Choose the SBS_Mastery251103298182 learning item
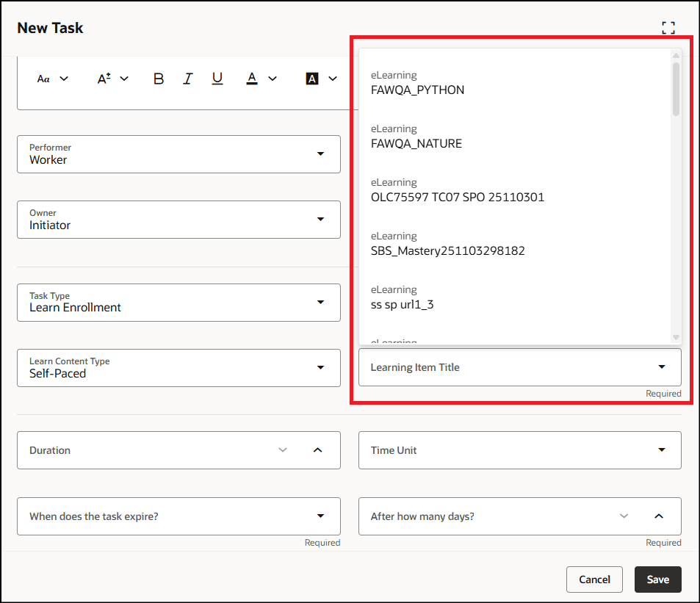The width and height of the screenshot is (700, 603). (450, 250)
